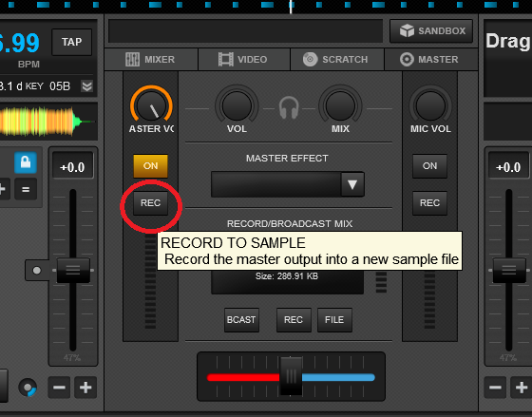The width and height of the screenshot is (532, 417).
Task: Click the empty MASTER EFFECT selection field
Action: [x=276, y=184]
